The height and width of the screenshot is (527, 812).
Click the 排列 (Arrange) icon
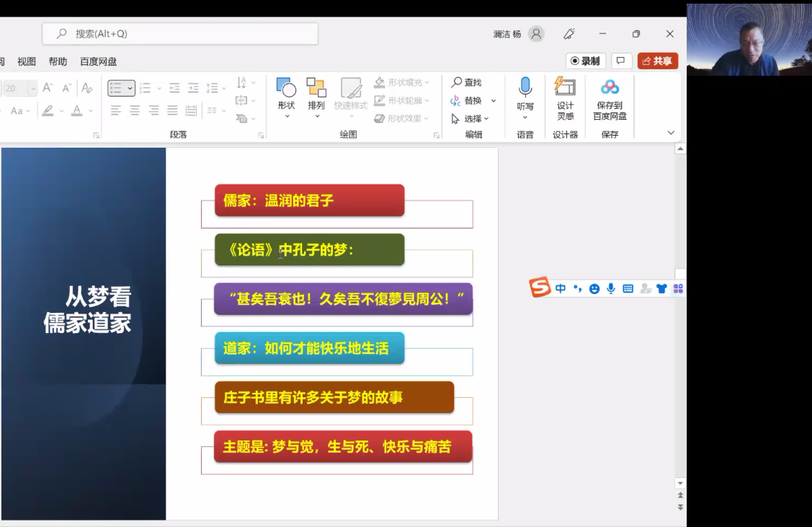tap(316, 89)
